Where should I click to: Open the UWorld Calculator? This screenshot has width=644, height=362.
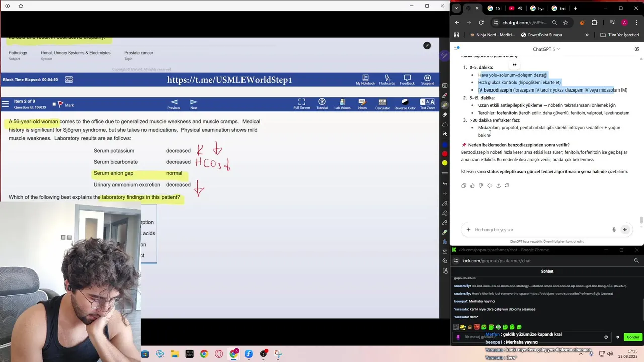coord(382,104)
